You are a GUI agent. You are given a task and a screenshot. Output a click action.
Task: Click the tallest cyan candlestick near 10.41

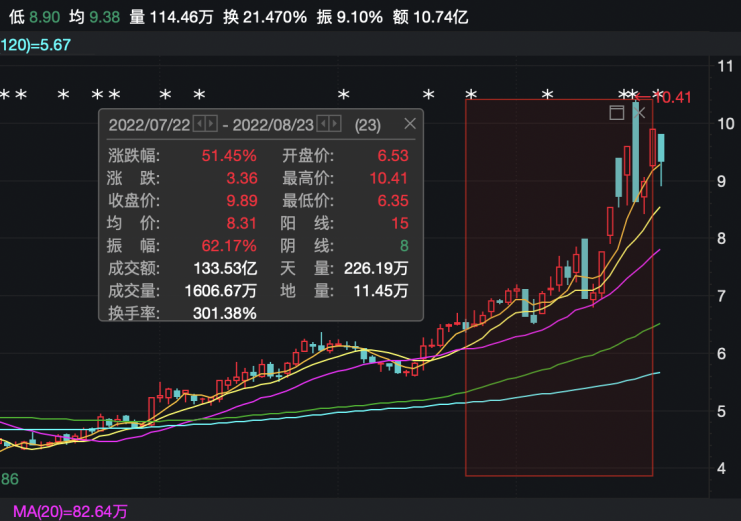click(636, 150)
